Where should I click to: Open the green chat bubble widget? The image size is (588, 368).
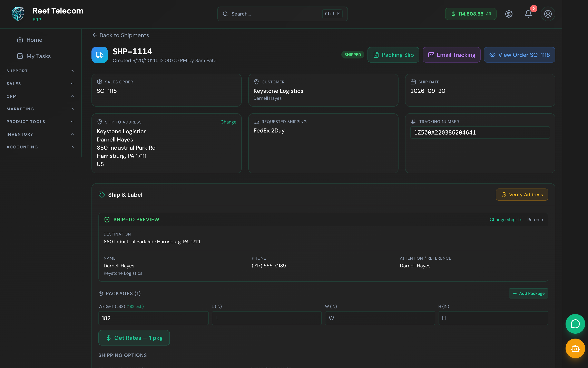575,324
